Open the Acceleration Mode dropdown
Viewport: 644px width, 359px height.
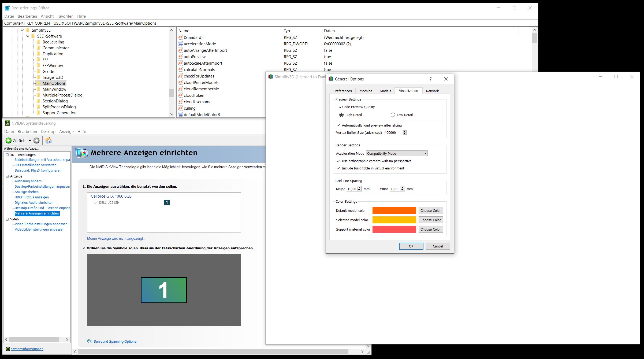397,153
